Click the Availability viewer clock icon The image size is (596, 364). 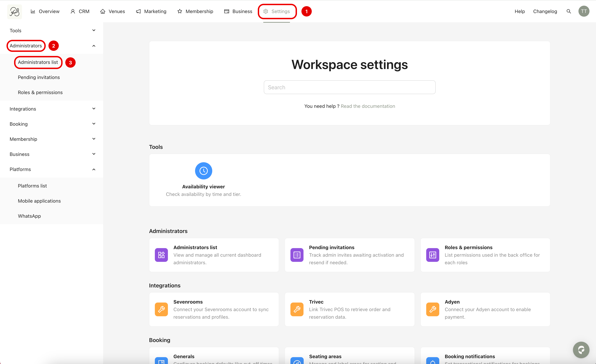coord(203,171)
